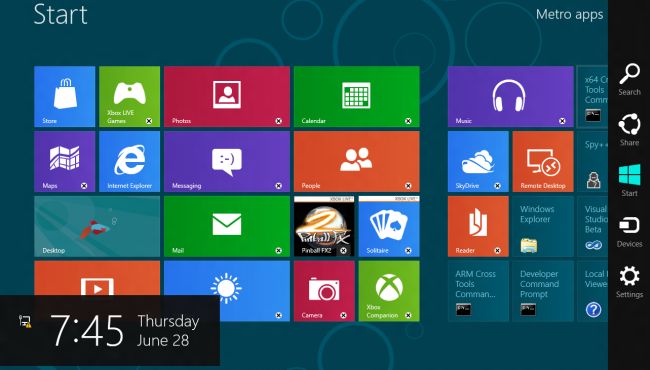
Task: Click the Metro apps group heading
Action: click(x=569, y=15)
